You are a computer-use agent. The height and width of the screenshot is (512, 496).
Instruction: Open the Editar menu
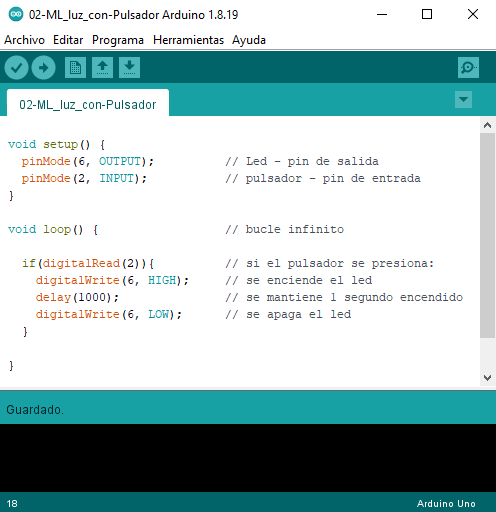coord(68,40)
